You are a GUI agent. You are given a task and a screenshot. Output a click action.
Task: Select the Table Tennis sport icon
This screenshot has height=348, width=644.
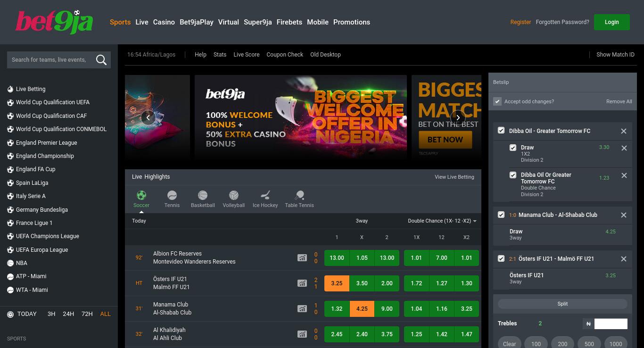299,195
